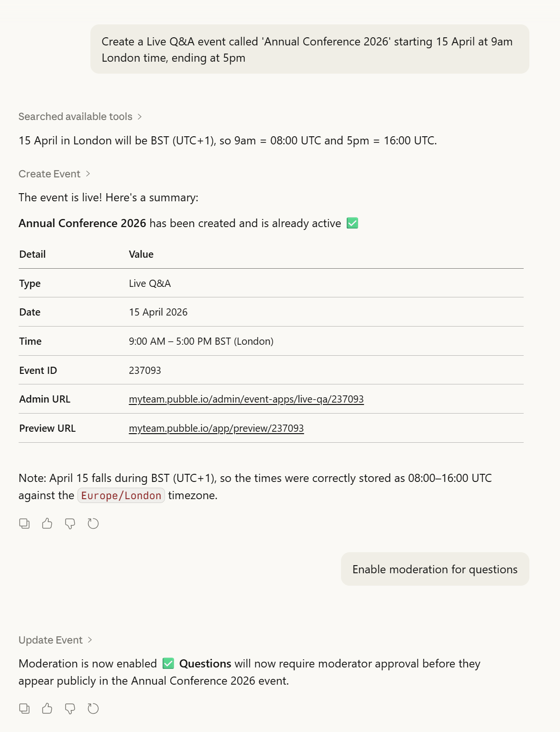Regenerate the event summary response
This screenshot has width=560, height=732.
[93, 524]
